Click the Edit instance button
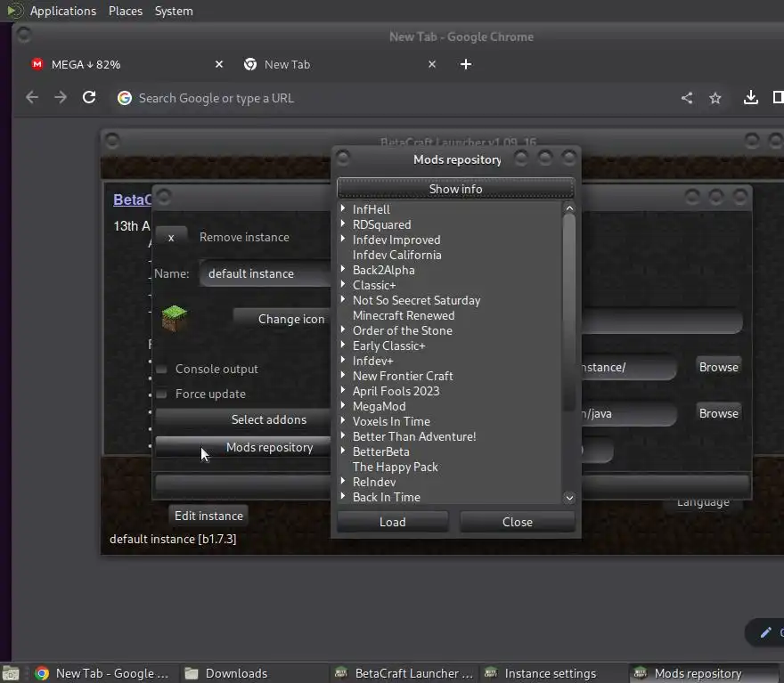784x683 pixels. pos(208,516)
